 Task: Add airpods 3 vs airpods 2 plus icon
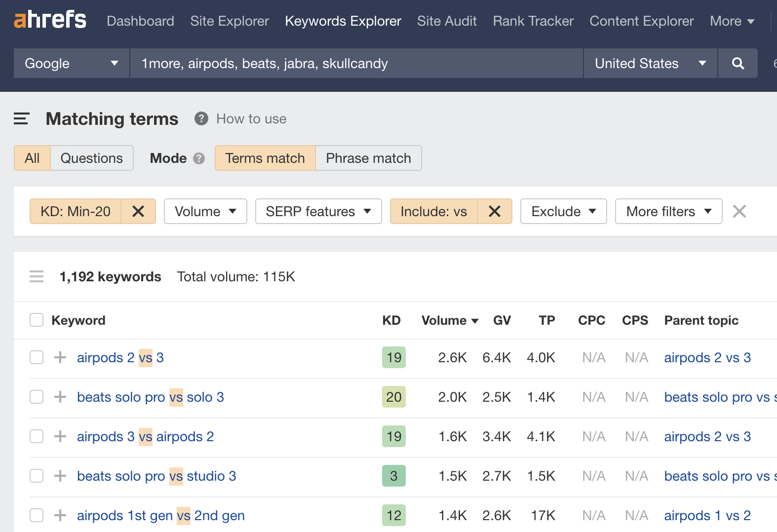60,436
